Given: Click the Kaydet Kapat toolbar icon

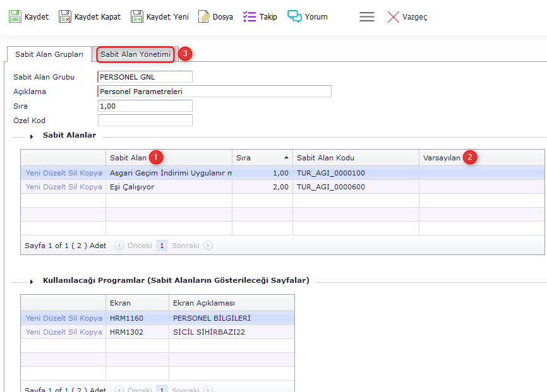Looking at the screenshot, I should pos(65,17).
